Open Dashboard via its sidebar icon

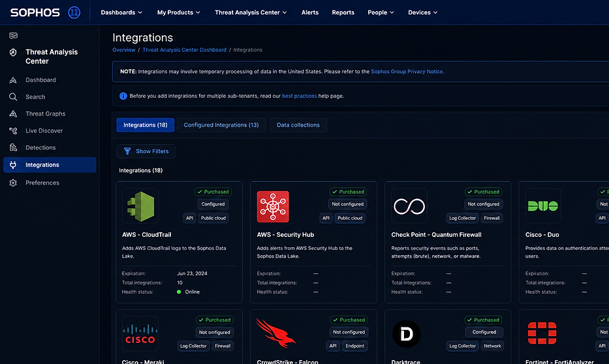tap(13, 80)
